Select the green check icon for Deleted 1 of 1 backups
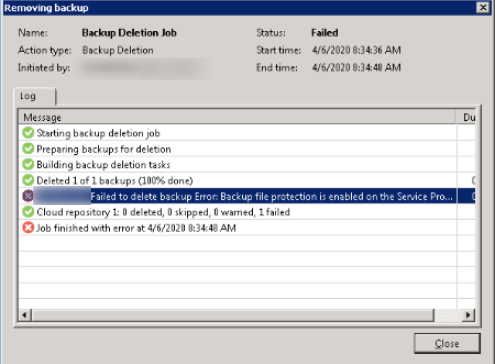This screenshot has height=364, width=495. pyautogui.click(x=28, y=180)
